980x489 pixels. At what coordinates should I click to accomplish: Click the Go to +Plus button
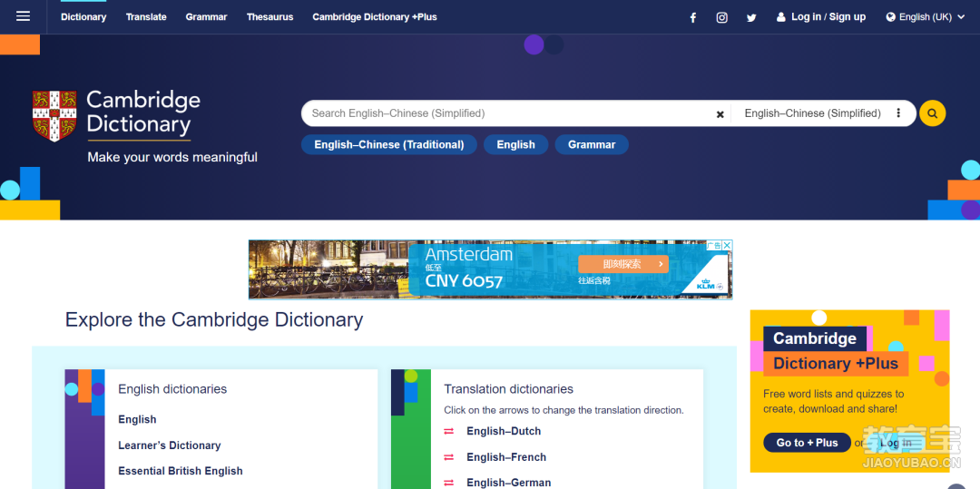click(807, 443)
